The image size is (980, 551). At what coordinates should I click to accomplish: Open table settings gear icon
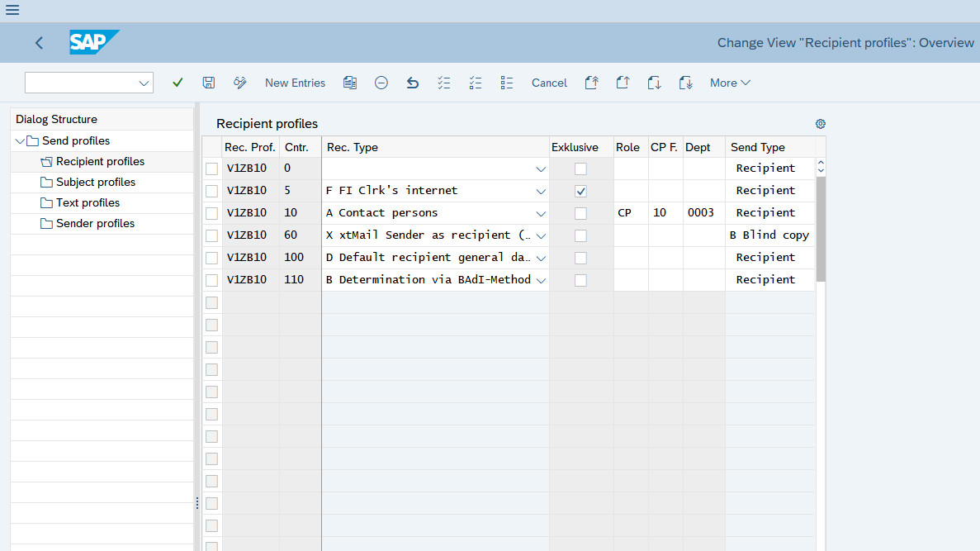pyautogui.click(x=821, y=124)
